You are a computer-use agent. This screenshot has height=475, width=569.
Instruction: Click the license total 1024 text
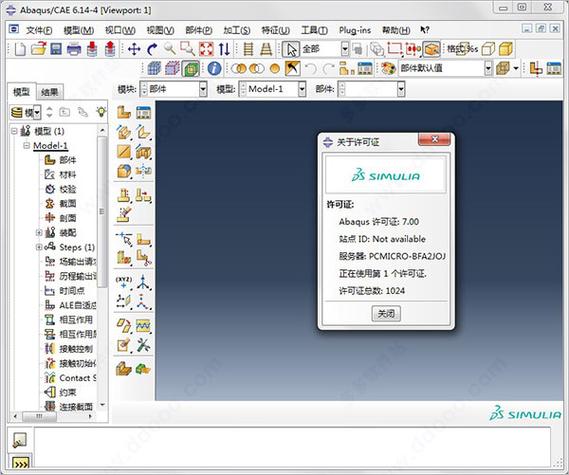(x=372, y=291)
